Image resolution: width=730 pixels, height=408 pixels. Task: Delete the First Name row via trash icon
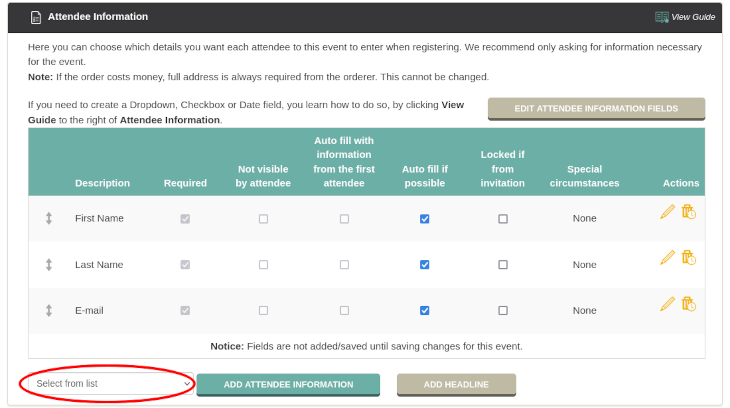coord(689,212)
